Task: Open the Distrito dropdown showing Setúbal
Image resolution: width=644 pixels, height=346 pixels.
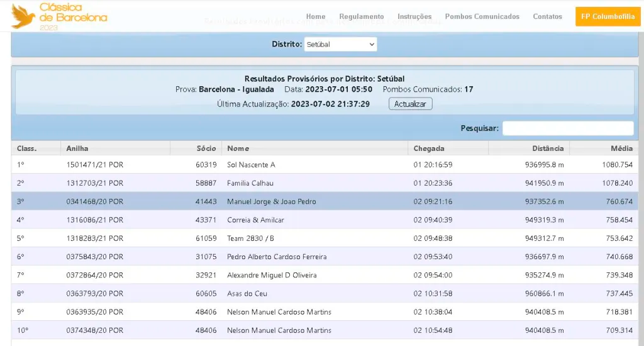Action: pyautogui.click(x=340, y=45)
